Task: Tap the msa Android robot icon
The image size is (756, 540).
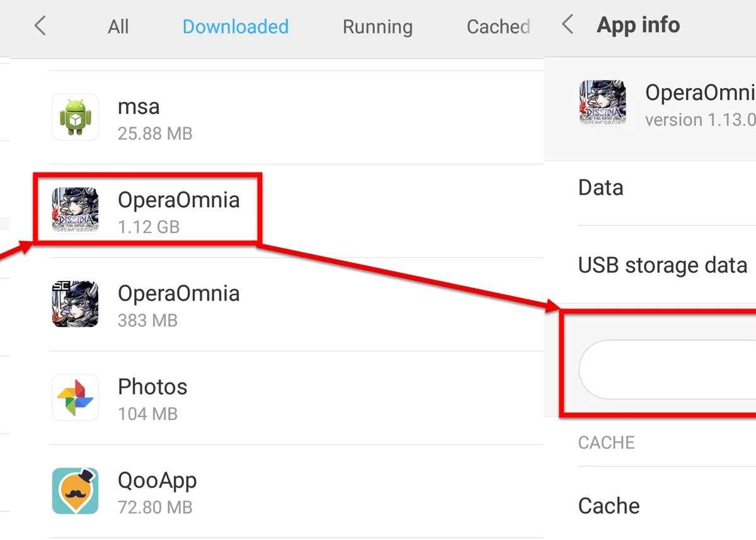Action: (75, 117)
